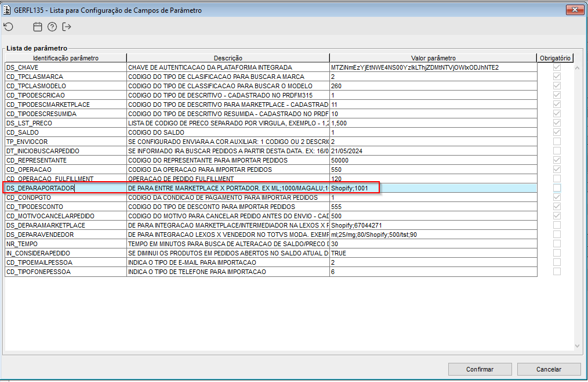Open the calendar toolbar icon
The height and width of the screenshot is (382, 588).
[38, 27]
